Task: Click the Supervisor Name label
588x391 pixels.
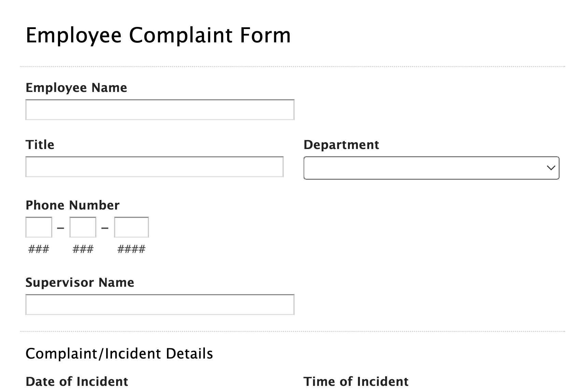Action: pyautogui.click(x=80, y=283)
